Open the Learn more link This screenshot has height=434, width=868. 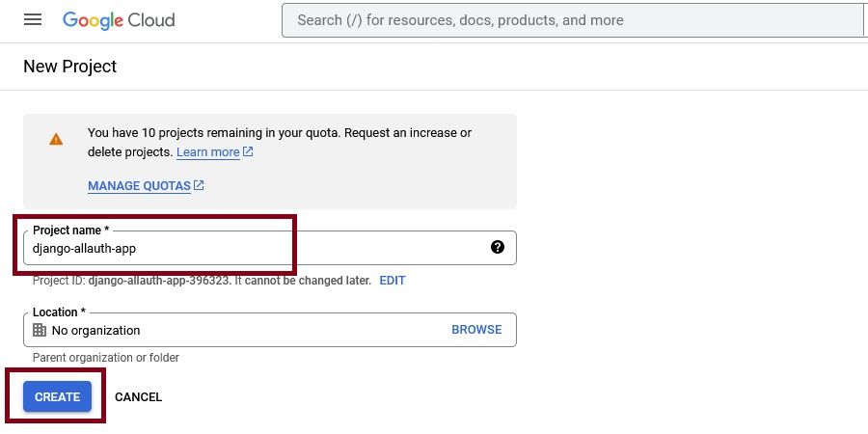[x=207, y=152]
